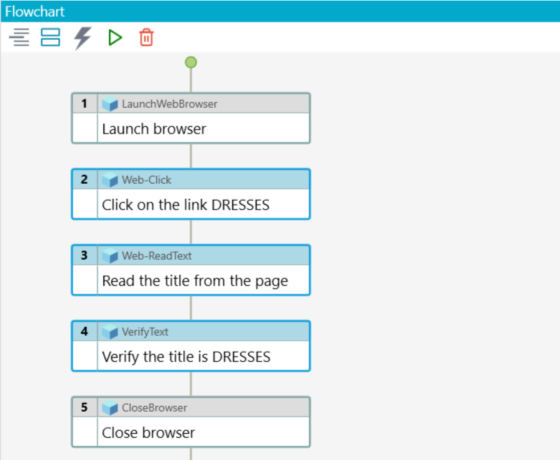Click the stacked rectangles layout icon
Image resolution: width=560 pixels, height=460 pixels.
tap(50, 37)
